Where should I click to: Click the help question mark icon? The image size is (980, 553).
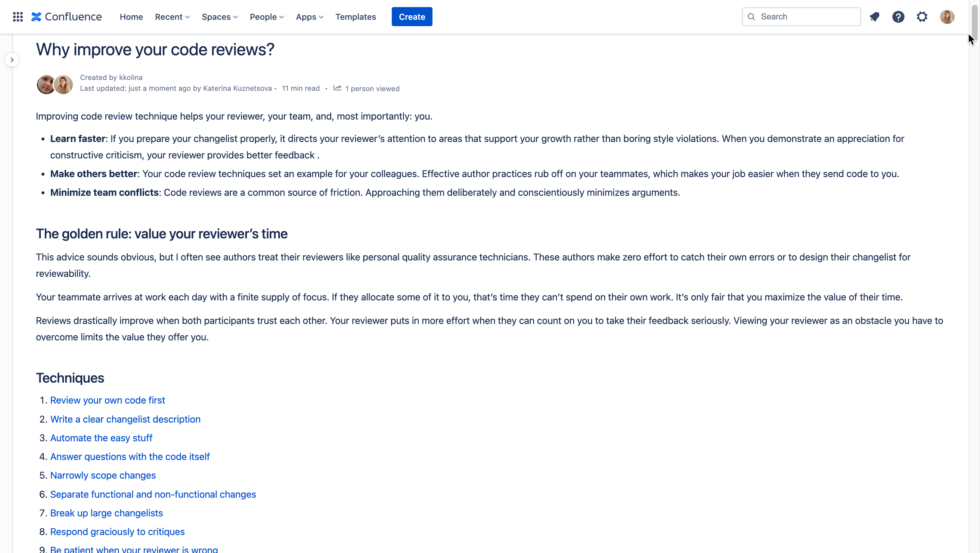pyautogui.click(x=898, y=17)
